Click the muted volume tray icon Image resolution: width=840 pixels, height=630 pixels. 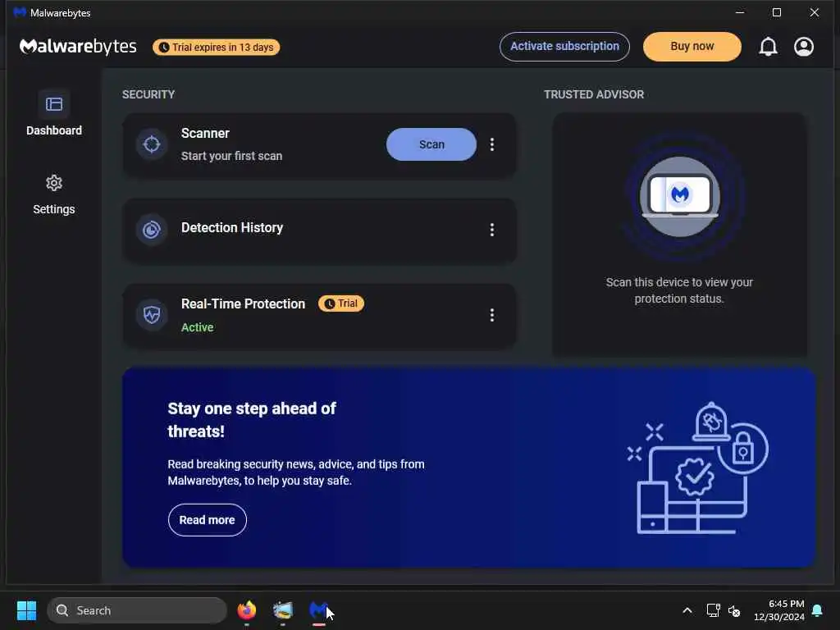coord(734,610)
